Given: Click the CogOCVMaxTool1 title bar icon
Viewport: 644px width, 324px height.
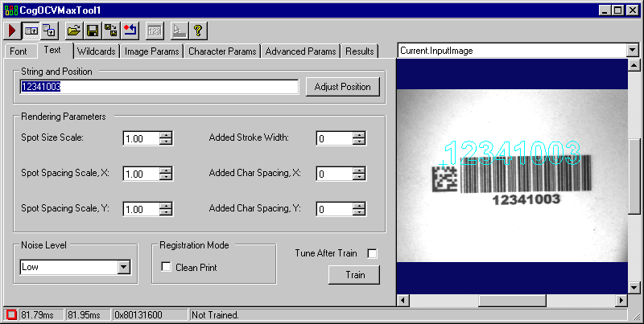Looking at the screenshot, I should (x=10, y=10).
